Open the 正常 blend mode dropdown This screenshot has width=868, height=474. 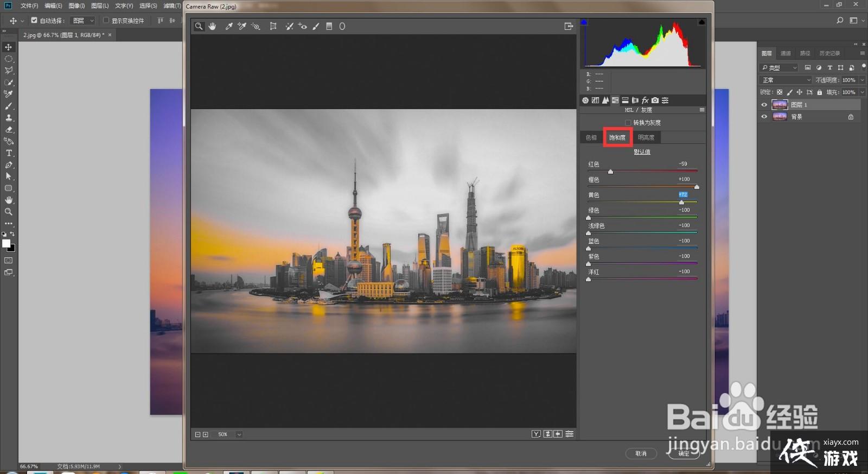[x=786, y=80]
